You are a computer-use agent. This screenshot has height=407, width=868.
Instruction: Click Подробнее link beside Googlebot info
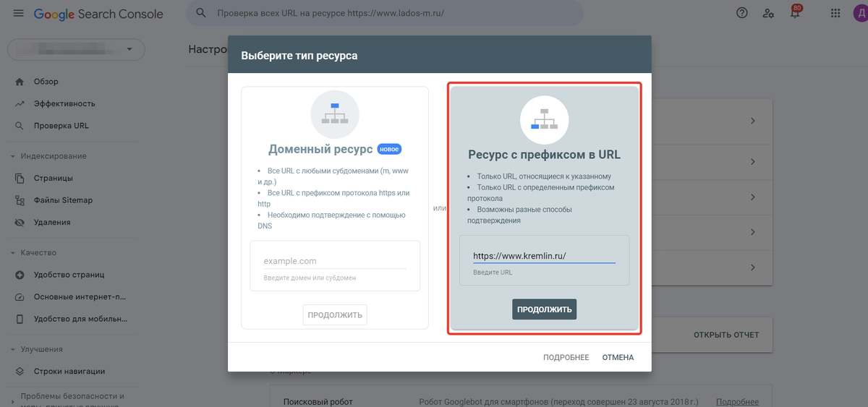click(x=737, y=402)
